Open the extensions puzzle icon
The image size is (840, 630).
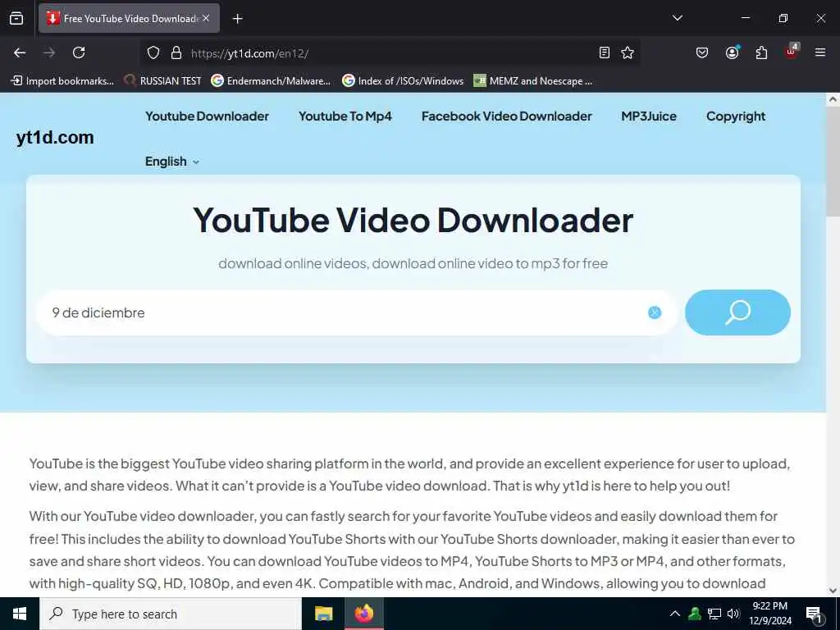[761, 52]
